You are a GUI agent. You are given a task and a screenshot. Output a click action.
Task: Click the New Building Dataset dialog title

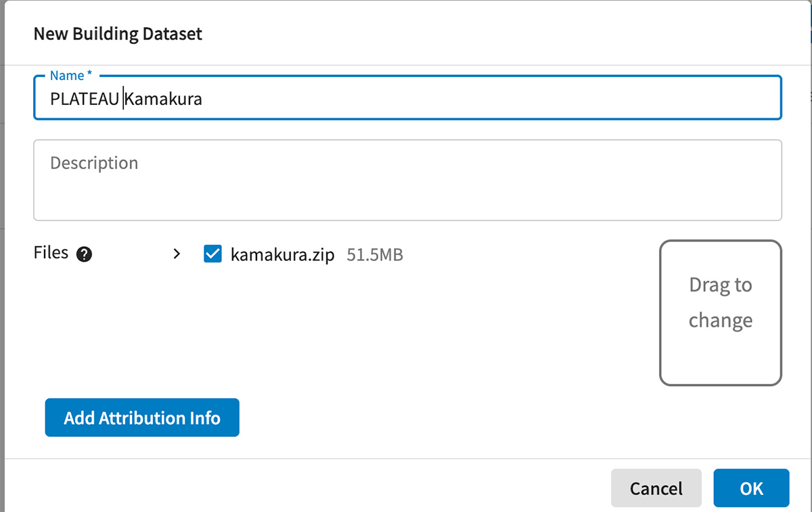coord(118,34)
